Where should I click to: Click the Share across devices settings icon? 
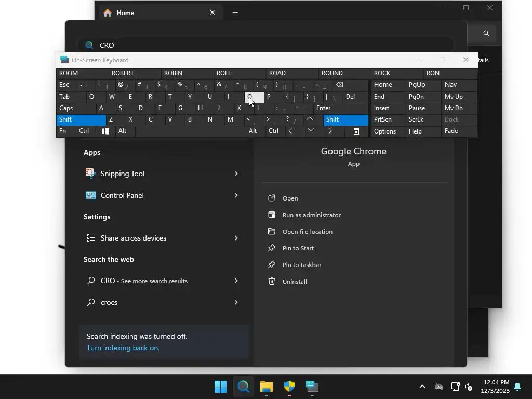[x=90, y=238]
